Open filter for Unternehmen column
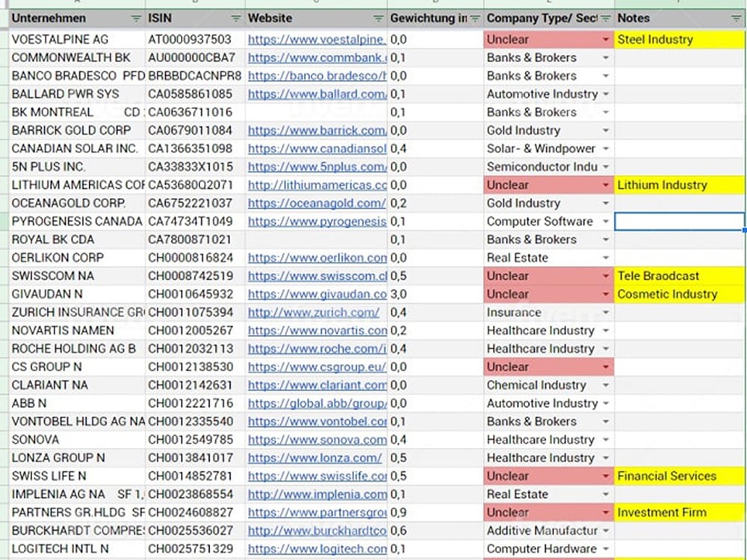Screen dimensions: 747x560 click(136, 19)
